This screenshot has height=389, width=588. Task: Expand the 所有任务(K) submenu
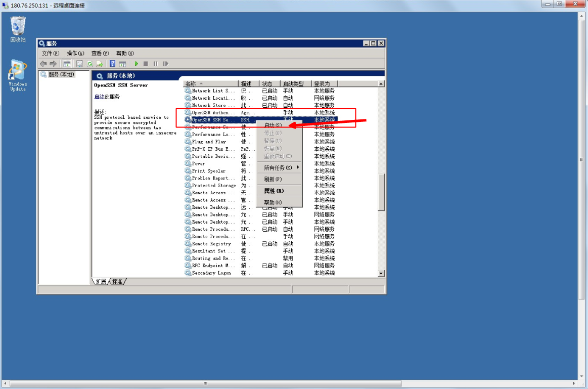280,167
